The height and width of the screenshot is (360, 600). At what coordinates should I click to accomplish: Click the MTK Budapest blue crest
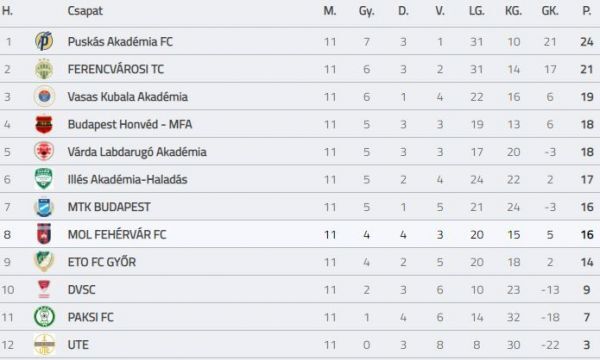click(x=44, y=207)
